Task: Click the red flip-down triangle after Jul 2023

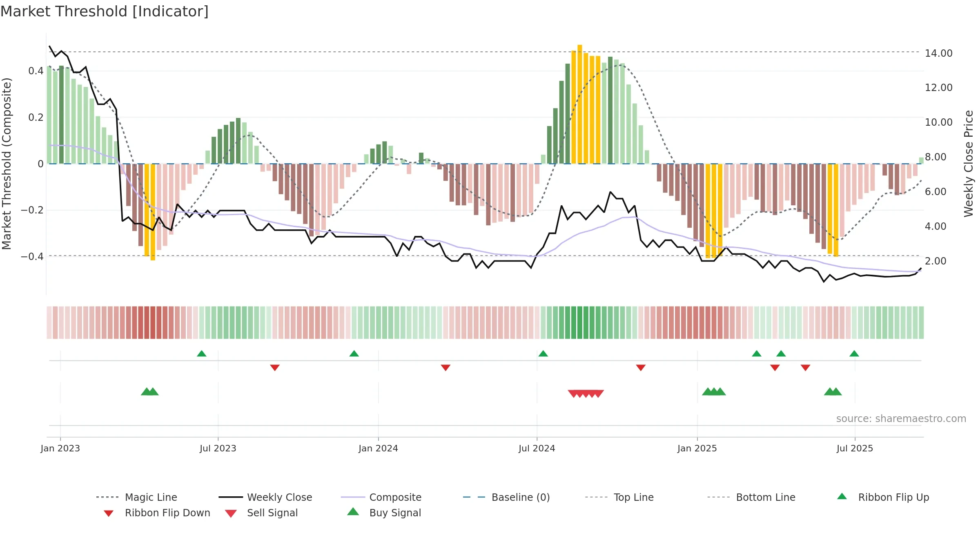Action: tap(275, 368)
